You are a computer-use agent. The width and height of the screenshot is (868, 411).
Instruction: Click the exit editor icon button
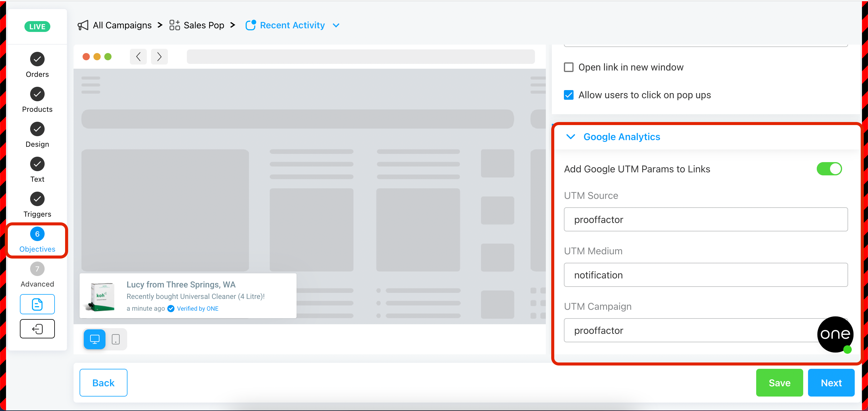(37, 329)
